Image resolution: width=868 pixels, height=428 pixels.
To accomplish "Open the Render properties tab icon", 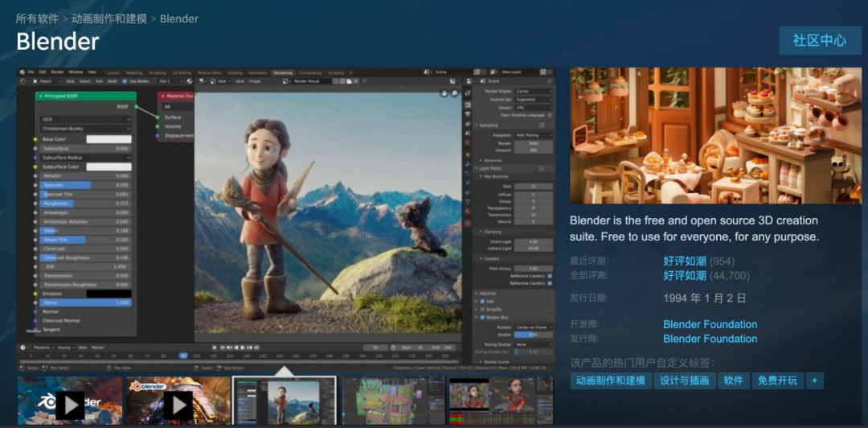I will tap(468, 105).
